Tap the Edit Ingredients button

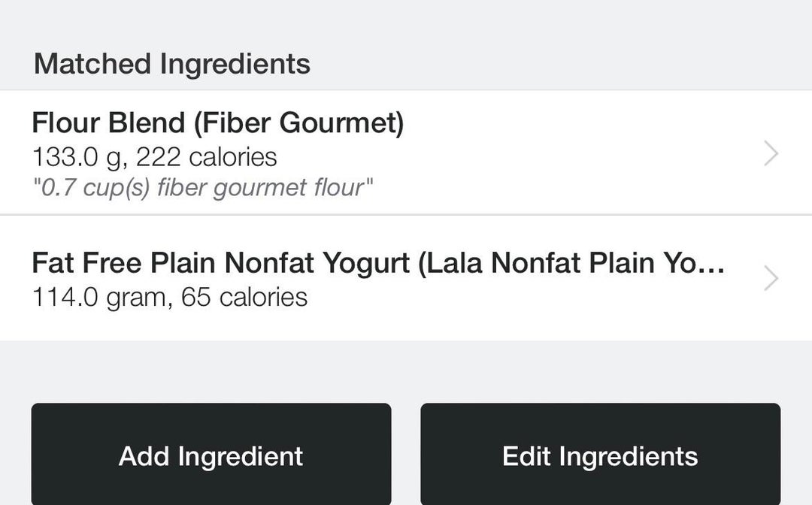pos(600,455)
